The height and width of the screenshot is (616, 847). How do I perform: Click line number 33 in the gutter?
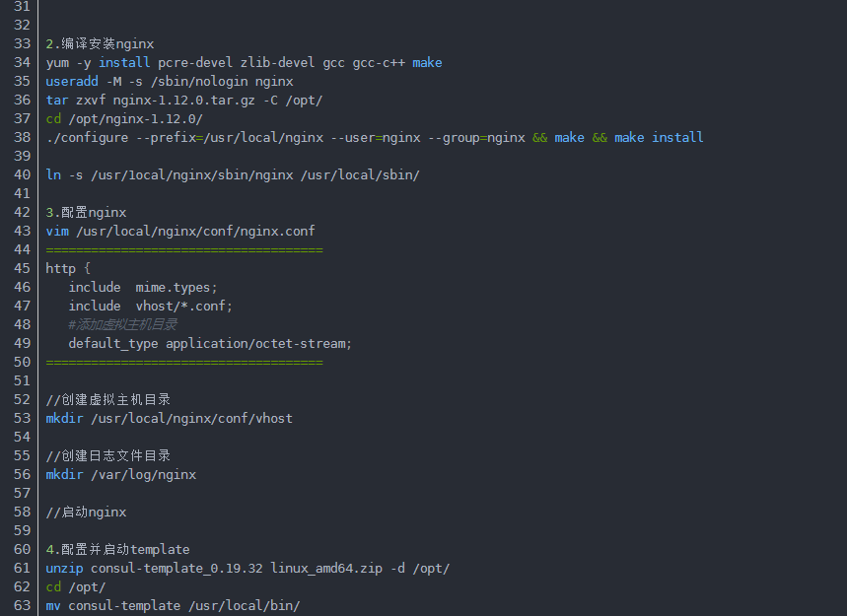[22, 43]
